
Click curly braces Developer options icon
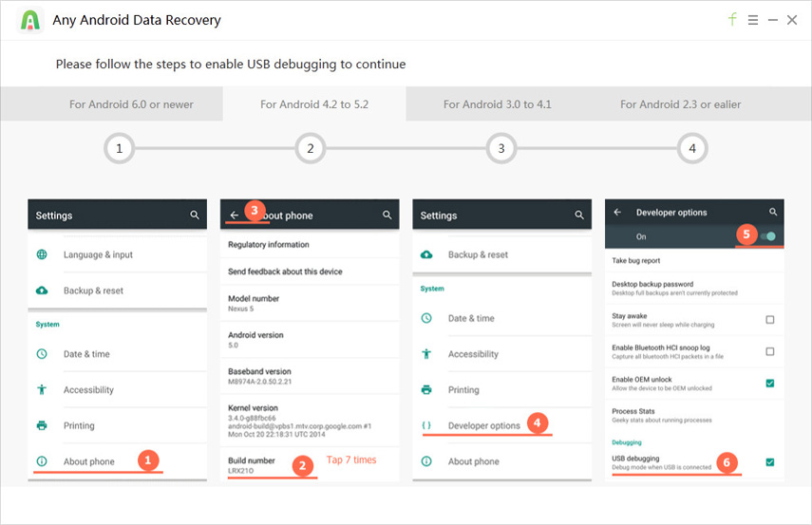coord(426,425)
